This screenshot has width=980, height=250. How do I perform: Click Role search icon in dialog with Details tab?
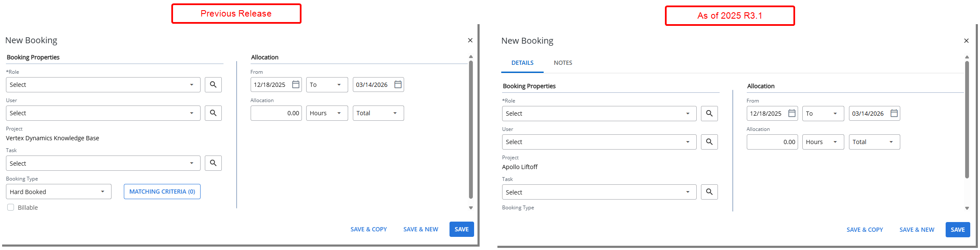coord(709,114)
